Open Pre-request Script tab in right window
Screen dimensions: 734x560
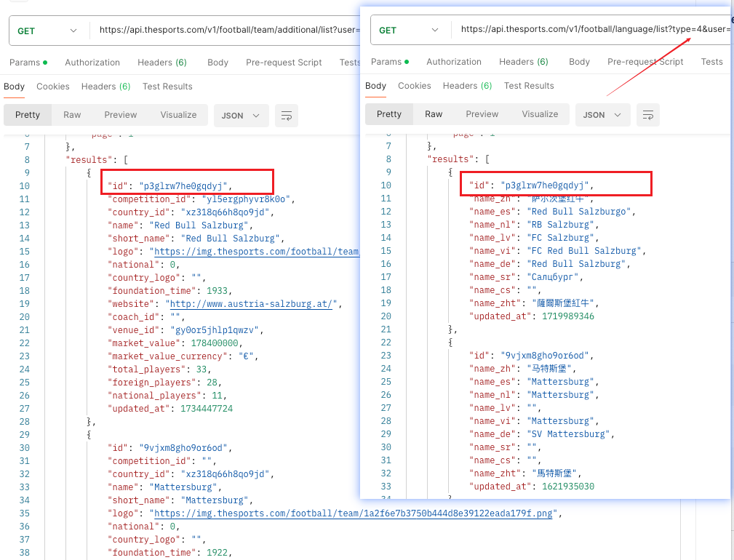(x=645, y=61)
